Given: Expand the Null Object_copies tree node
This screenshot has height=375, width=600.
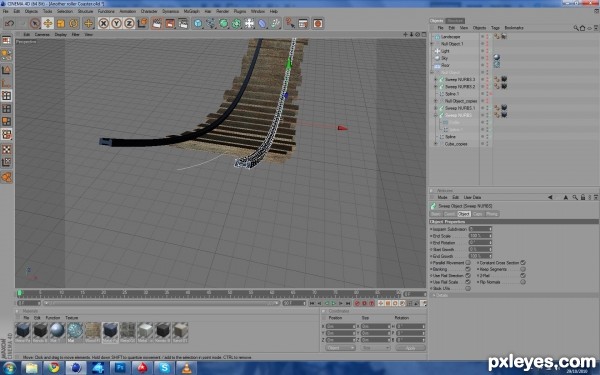Looking at the screenshot, I should pos(435,101).
